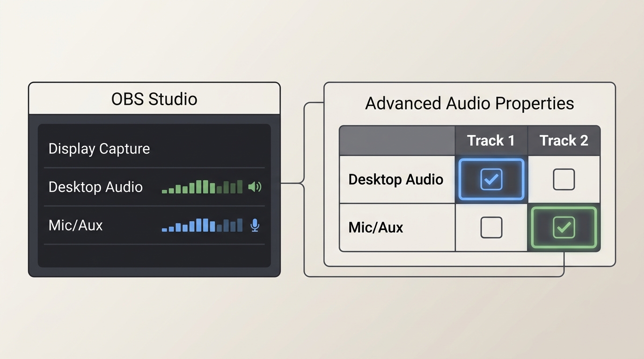Enable Desktop Audio on Track 2
This screenshot has height=359, width=644.
[563, 179]
